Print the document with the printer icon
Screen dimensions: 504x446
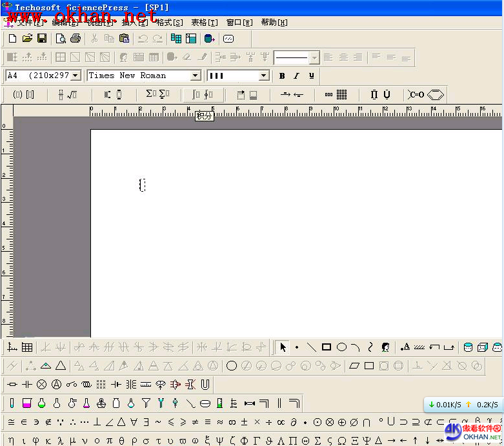pyautogui.click(x=76, y=39)
